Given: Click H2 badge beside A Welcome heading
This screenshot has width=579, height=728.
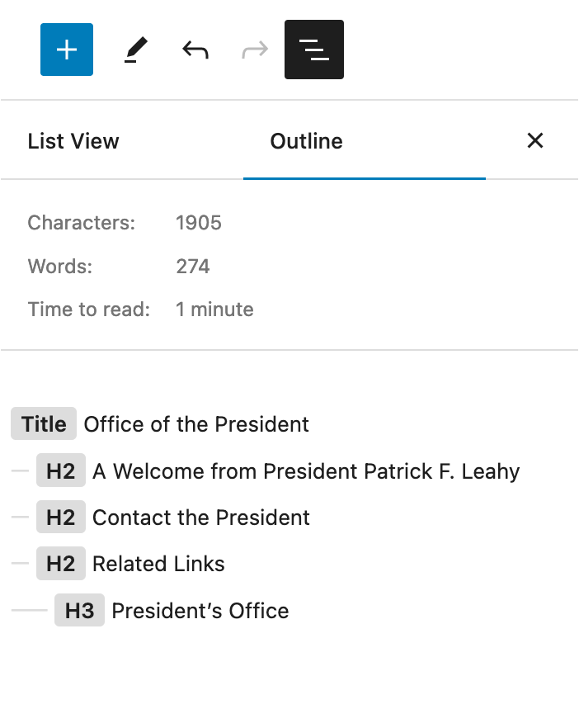Looking at the screenshot, I should click(x=61, y=471).
